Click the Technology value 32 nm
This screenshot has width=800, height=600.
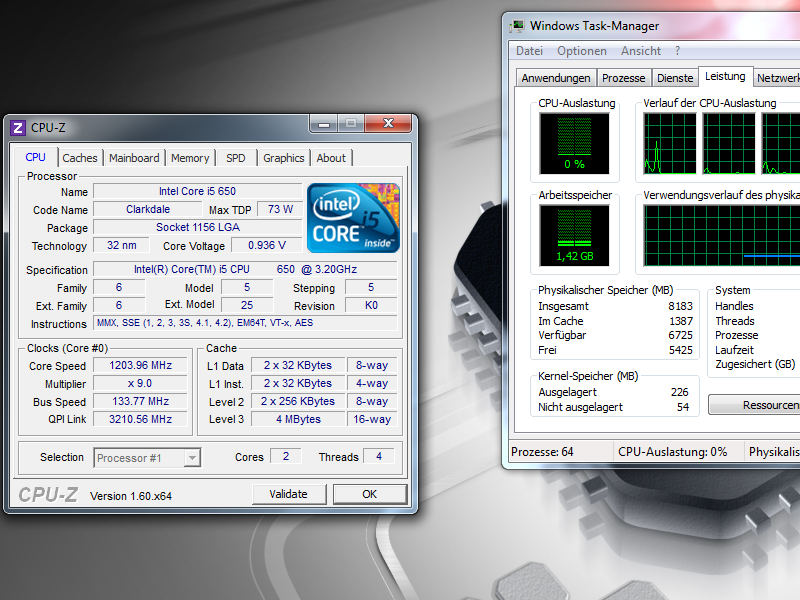pyautogui.click(x=121, y=245)
